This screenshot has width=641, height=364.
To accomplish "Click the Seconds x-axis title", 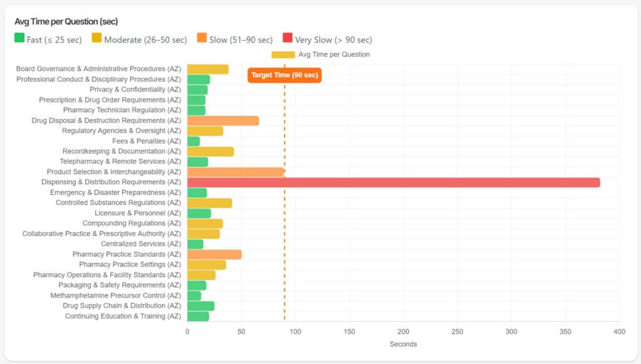I will pos(403,344).
